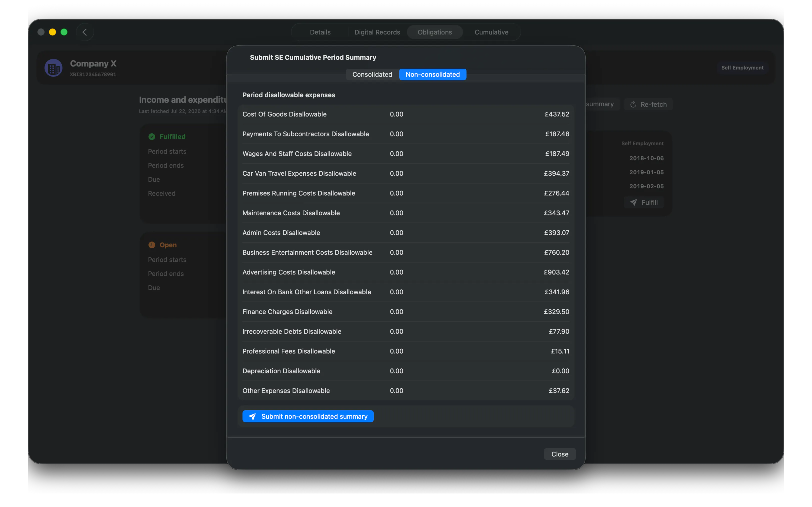Edit Cost Of Goods Disallowable value field

pyautogui.click(x=396, y=114)
